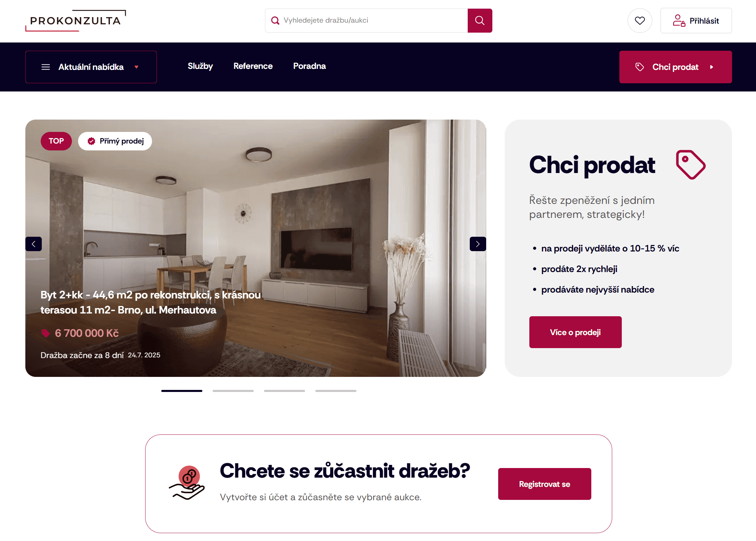Viewport: 756px width, 541px height.
Task: Select the fourth carousel slide indicator
Action: pyautogui.click(x=336, y=391)
